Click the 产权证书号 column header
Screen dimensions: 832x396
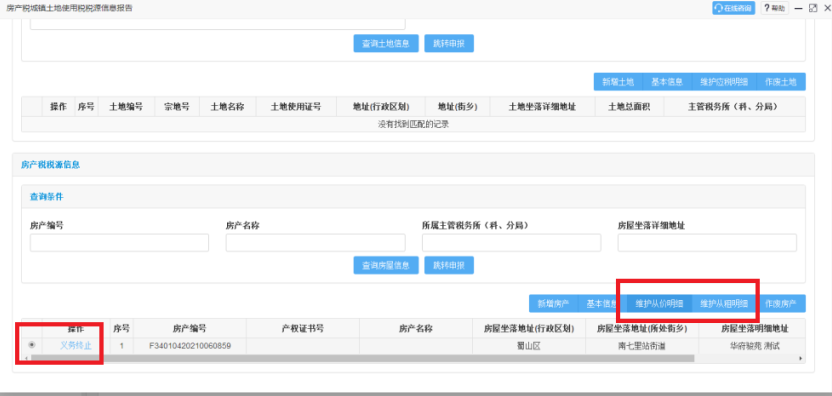coord(303,329)
